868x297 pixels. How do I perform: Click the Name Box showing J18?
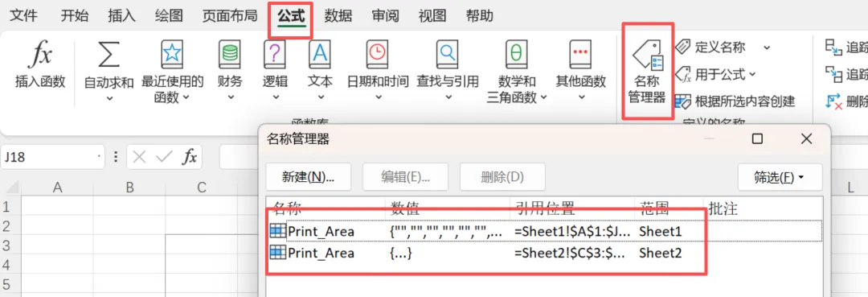click(x=52, y=158)
